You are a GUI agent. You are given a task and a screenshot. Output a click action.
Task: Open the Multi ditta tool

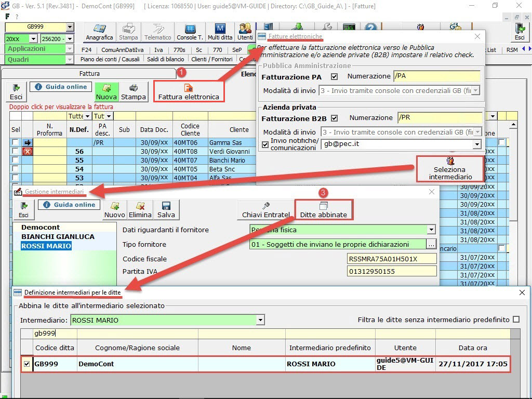pyautogui.click(x=220, y=33)
